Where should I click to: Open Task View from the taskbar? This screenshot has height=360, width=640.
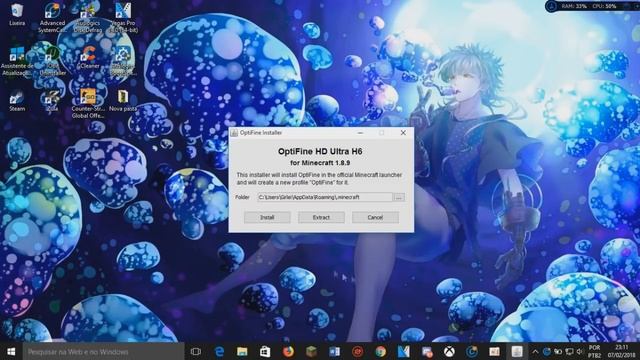pyautogui.click(x=196, y=351)
